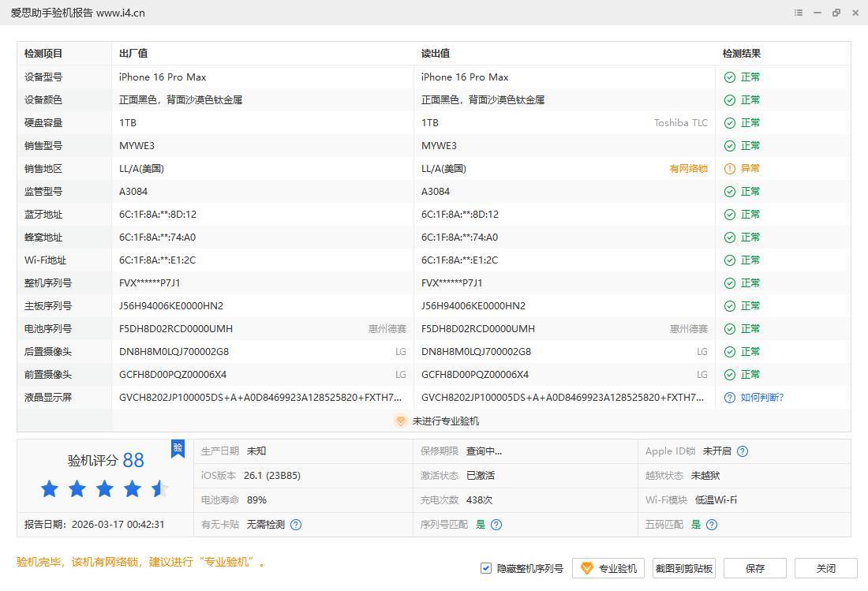The image size is (868, 591).
Task: Click the help icon beside 五码匹配
Action: pos(712,525)
